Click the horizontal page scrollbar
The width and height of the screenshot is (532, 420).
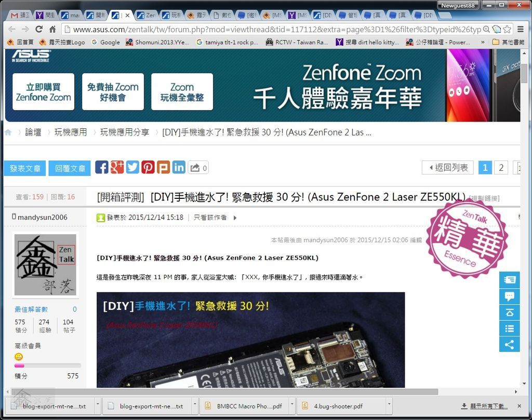click(224, 391)
